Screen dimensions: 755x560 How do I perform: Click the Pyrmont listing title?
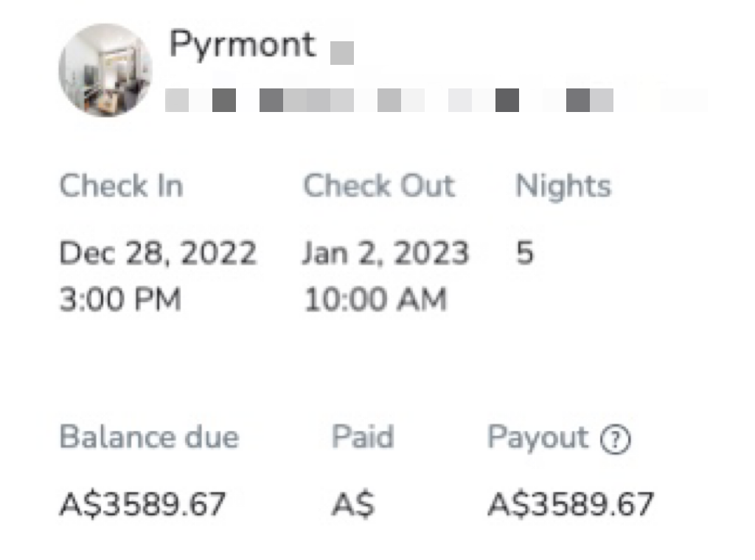(x=243, y=45)
